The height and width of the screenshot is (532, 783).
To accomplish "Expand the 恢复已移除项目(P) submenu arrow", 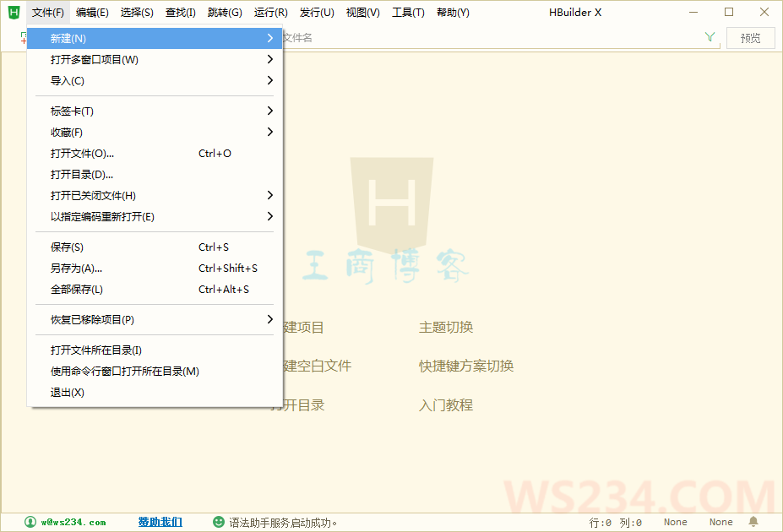I will tap(269, 319).
